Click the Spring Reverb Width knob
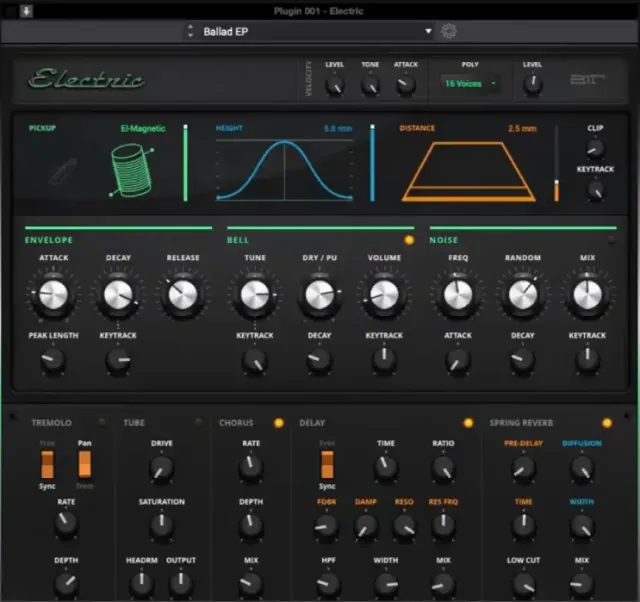 (x=582, y=526)
